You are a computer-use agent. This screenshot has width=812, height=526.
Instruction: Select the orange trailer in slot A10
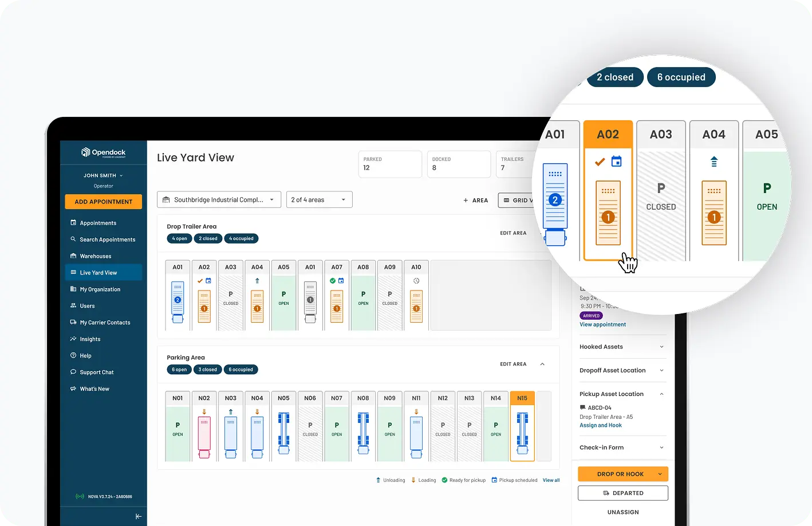(x=416, y=306)
